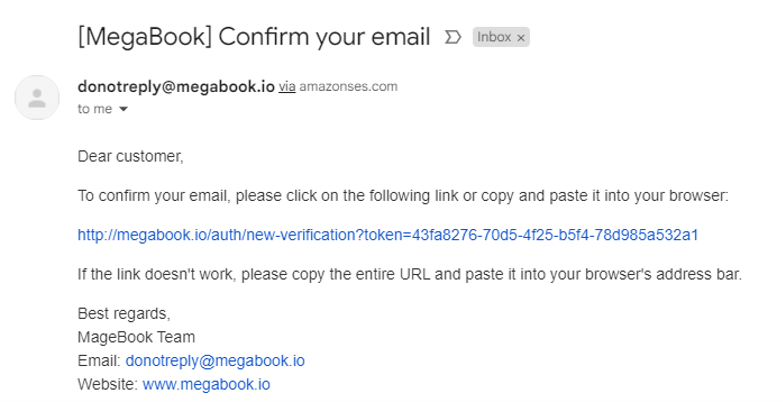Click the "[MegaBook] Confirm your email" subject
Image resolution: width=783 pixels, height=402 pixels.
point(254,37)
